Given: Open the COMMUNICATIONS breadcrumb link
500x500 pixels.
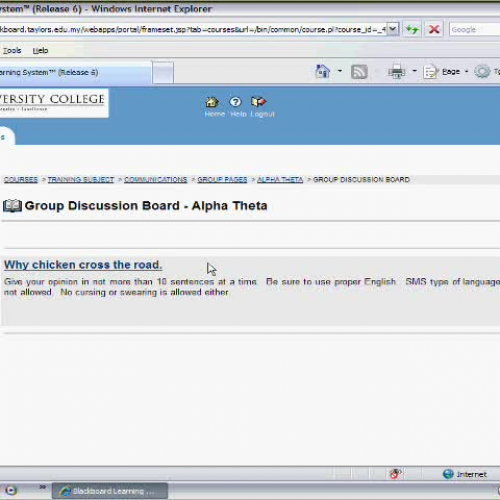Looking at the screenshot, I should 156,180.
